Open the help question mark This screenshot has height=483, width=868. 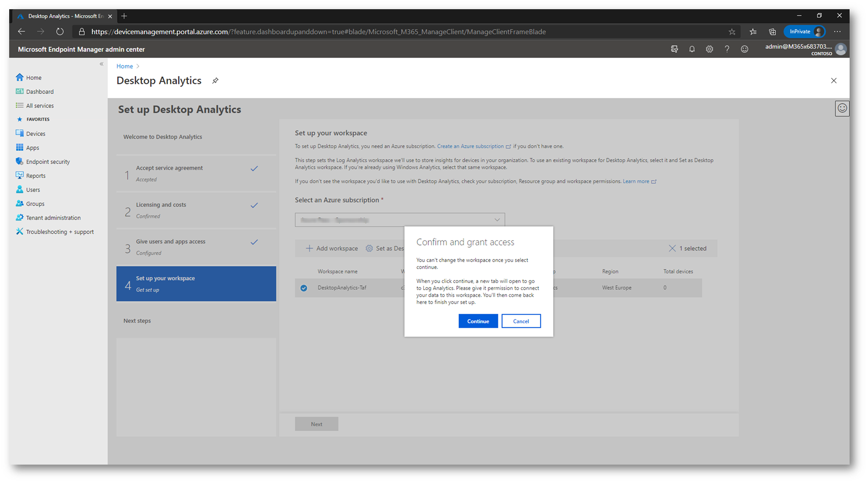[727, 49]
